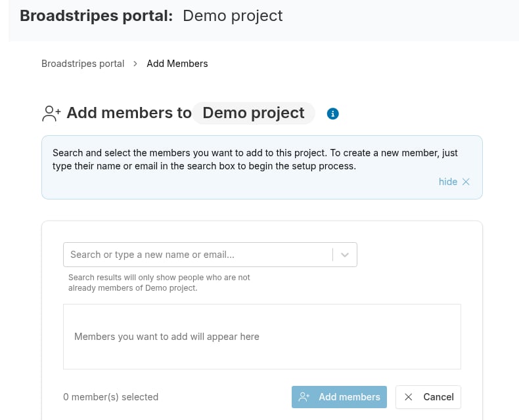The width and height of the screenshot is (519, 420).
Task: Click the Broadstripes portal page title
Action: 97,16
